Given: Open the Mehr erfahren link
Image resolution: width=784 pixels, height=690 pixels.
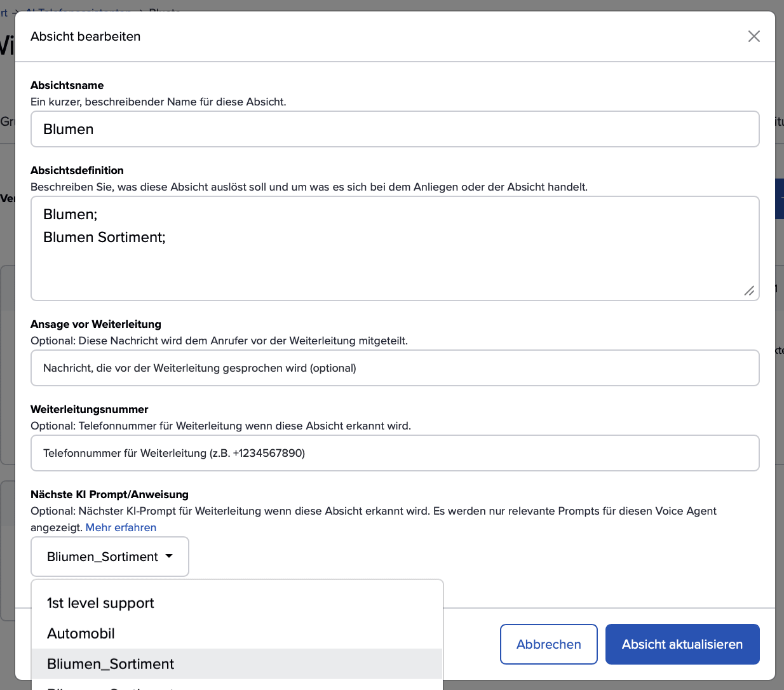Looking at the screenshot, I should point(121,527).
